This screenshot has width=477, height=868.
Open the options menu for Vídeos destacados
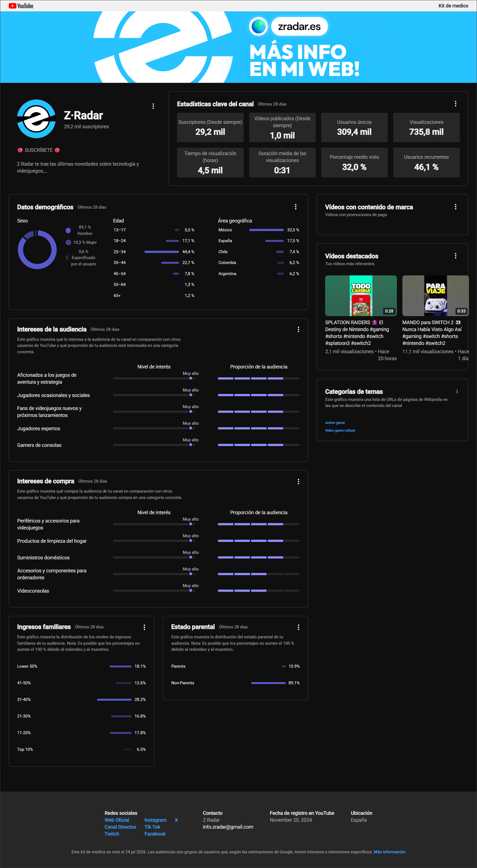click(x=455, y=256)
